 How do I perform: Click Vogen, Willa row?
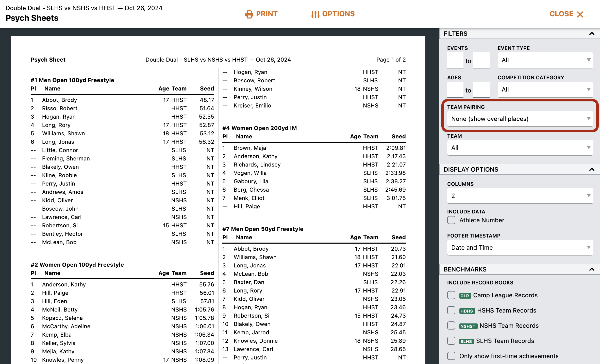[314, 173]
